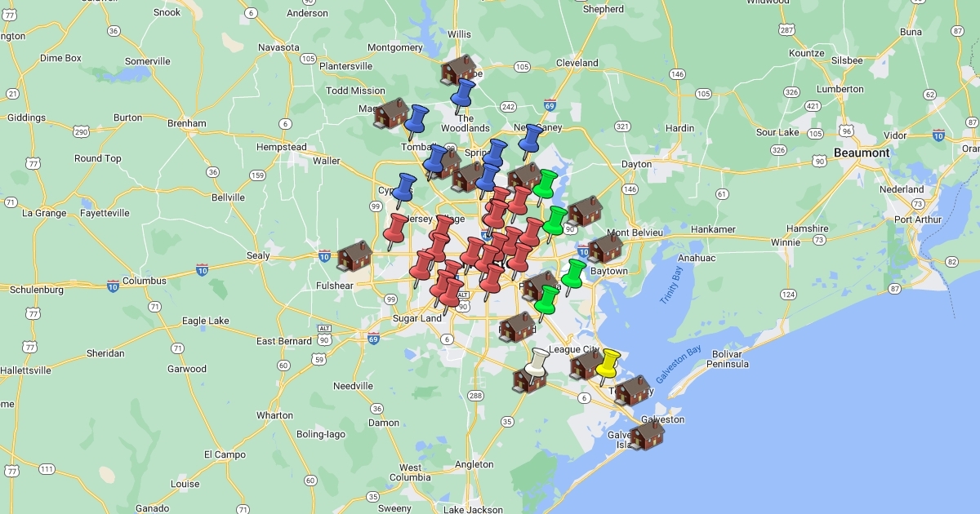Click the Beaumont city label
Screen dimensions: 980x514
[861, 153]
